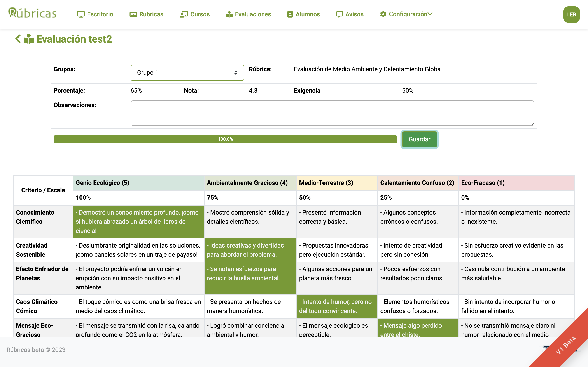Image resolution: width=588 pixels, height=367 pixels.
Task: Click the 100.0% progress bar
Action: click(225, 139)
